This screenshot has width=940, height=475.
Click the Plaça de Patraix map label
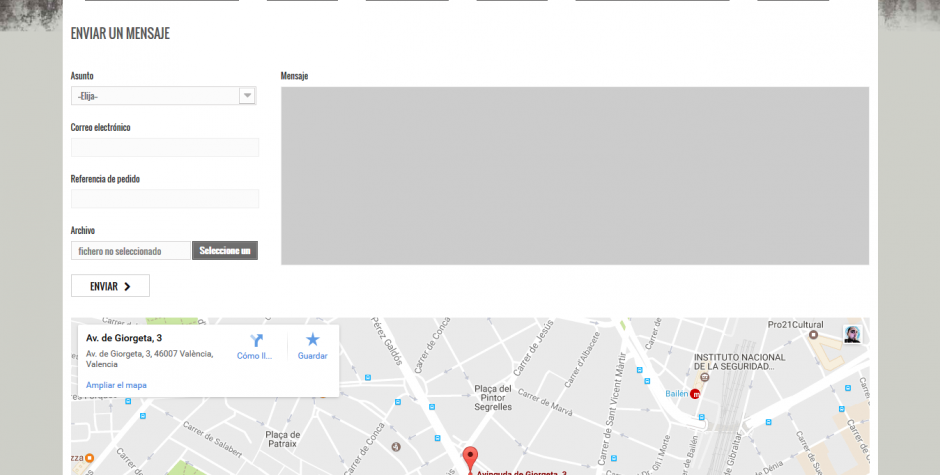click(282, 439)
